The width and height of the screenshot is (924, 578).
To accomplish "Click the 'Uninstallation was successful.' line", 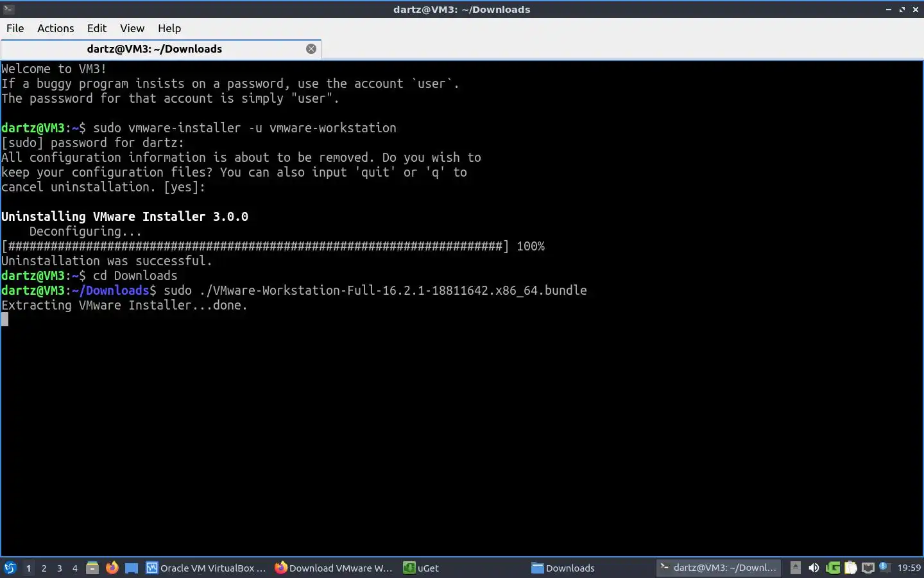I will click(107, 261).
